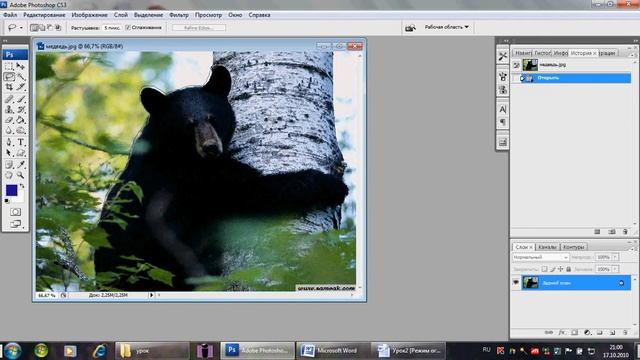Add layer style fx icon
The width and height of the screenshot is (640, 360).
(x=562, y=332)
